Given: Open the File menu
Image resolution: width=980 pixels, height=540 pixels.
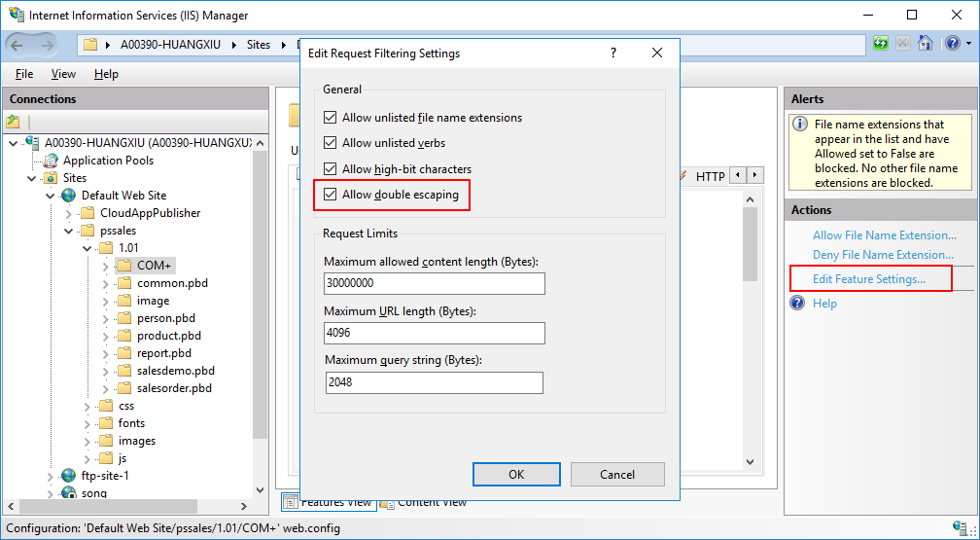Looking at the screenshot, I should 24,74.
